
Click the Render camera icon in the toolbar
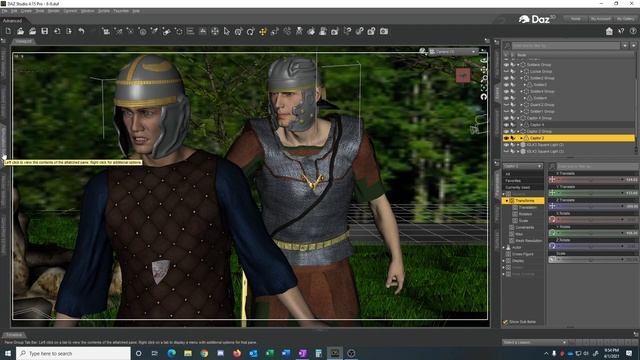(384, 31)
